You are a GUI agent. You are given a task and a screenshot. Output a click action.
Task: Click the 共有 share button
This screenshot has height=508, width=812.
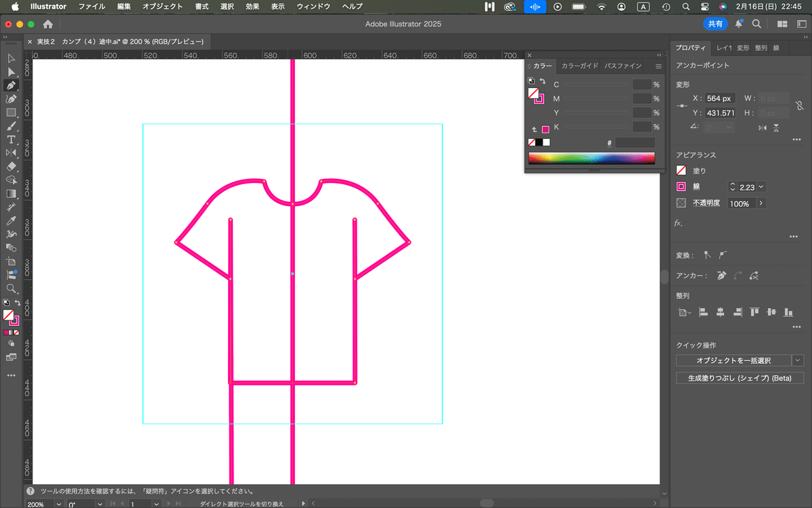click(715, 24)
